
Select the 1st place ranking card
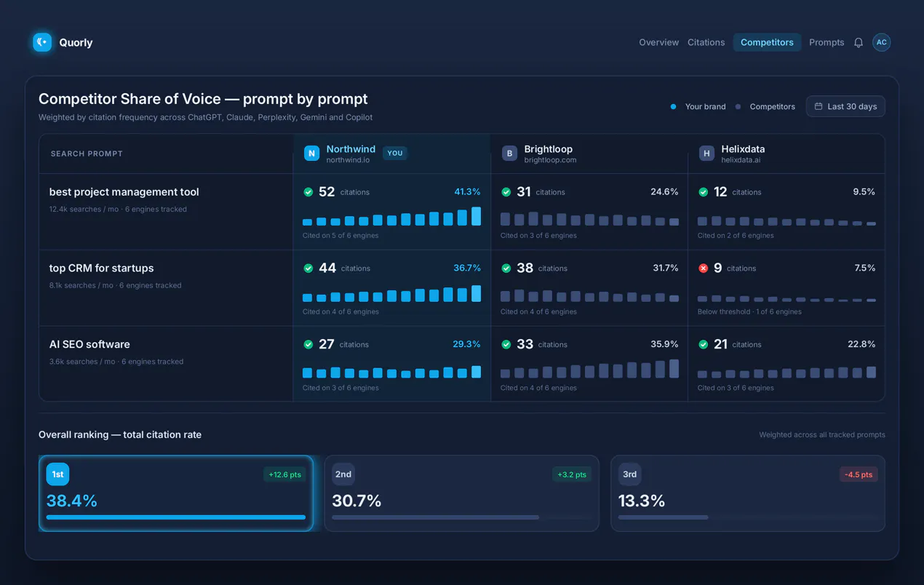176,493
